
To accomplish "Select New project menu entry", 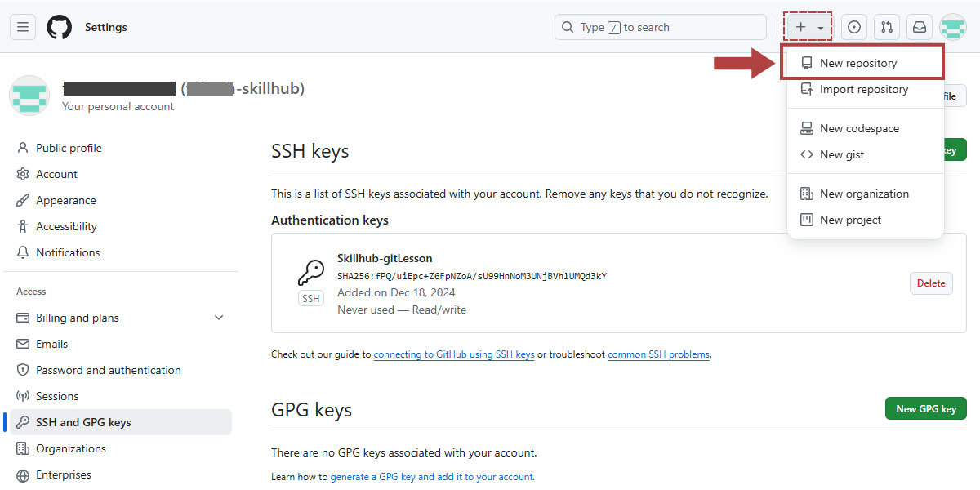I will [865, 220].
